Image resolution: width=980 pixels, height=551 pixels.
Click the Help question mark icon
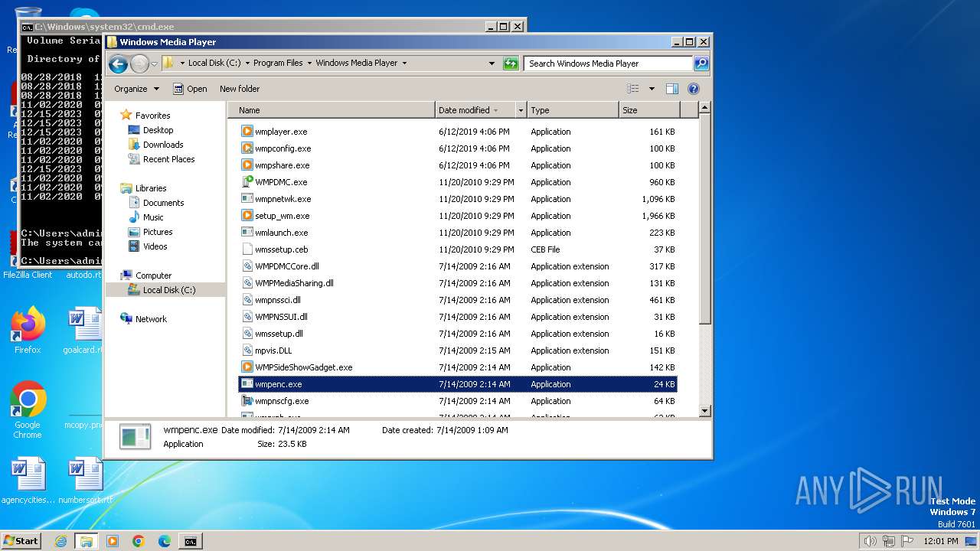point(694,89)
